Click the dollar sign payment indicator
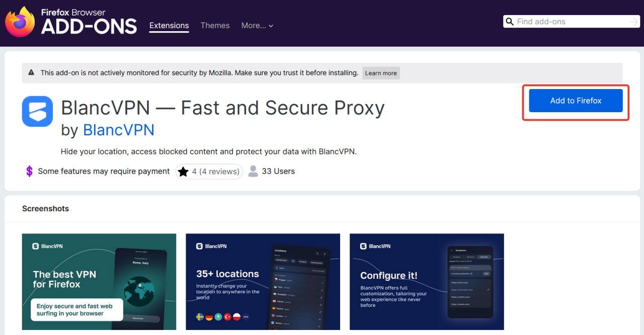 (29, 171)
